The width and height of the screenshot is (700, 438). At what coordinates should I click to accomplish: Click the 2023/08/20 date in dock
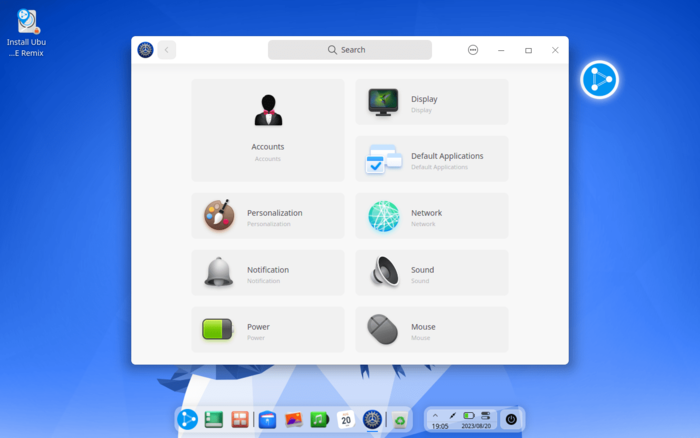pos(476,426)
